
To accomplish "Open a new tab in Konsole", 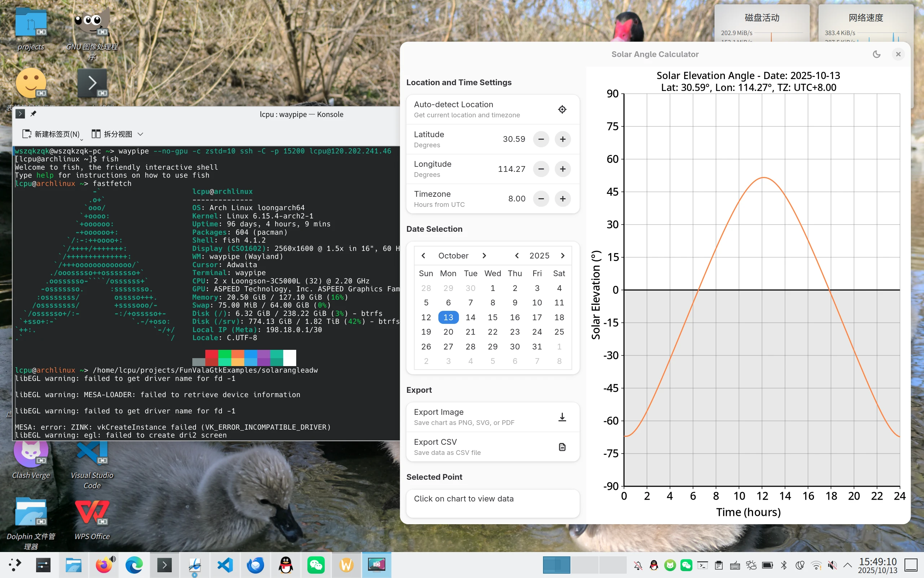I will click(51, 134).
